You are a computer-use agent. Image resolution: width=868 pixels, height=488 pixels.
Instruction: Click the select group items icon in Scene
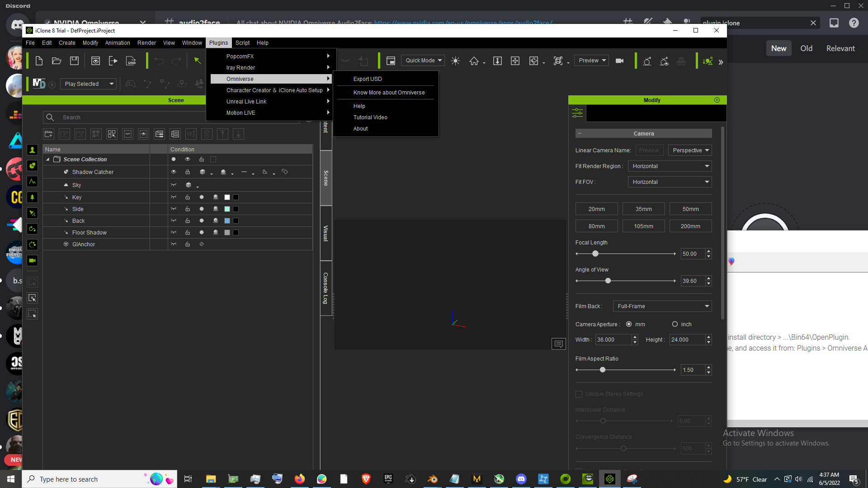pyautogui.click(x=112, y=134)
